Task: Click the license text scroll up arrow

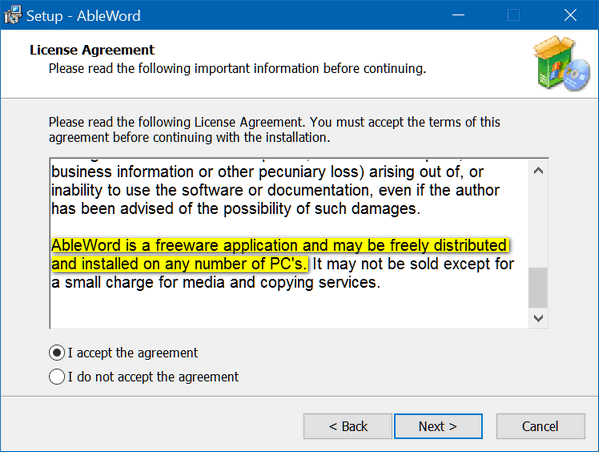Action: tap(538, 171)
